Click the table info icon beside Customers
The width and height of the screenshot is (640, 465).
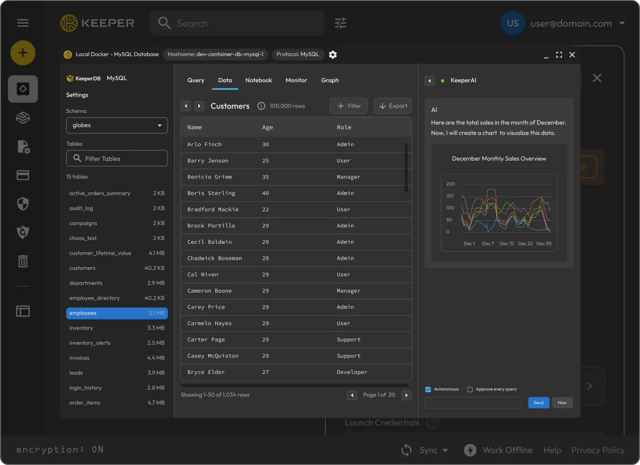(x=261, y=106)
